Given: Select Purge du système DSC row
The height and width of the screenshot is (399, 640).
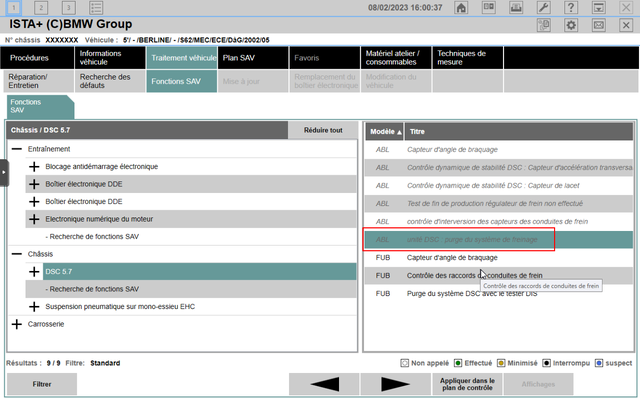Looking at the screenshot, I should tap(499, 293).
